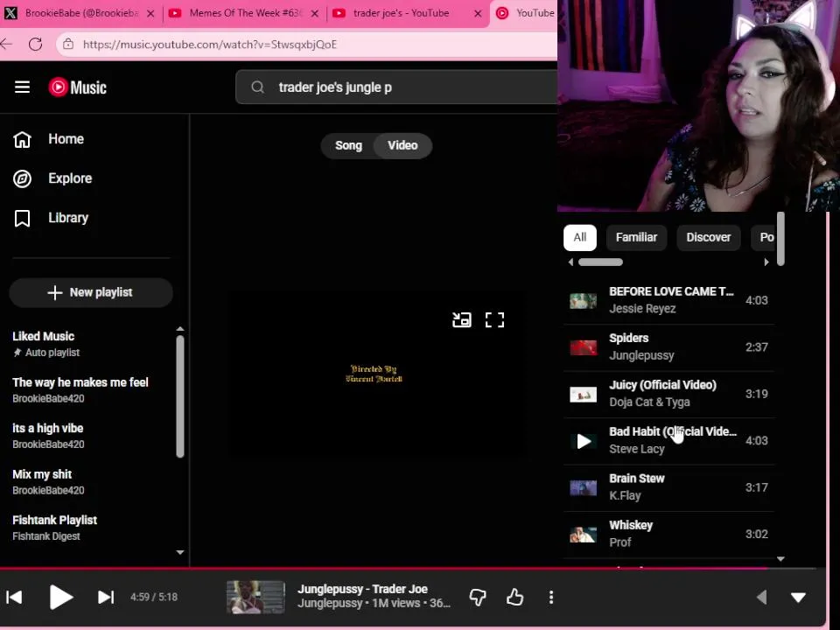The width and height of the screenshot is (840, 630).
Task: Play the current track
Action: click(x=60, y=597)
